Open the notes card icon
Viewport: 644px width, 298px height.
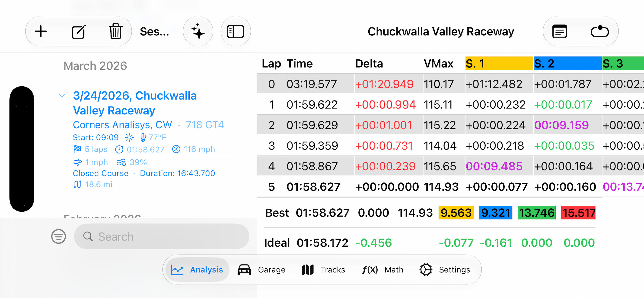pyautogui.click(x=559, y=32)
